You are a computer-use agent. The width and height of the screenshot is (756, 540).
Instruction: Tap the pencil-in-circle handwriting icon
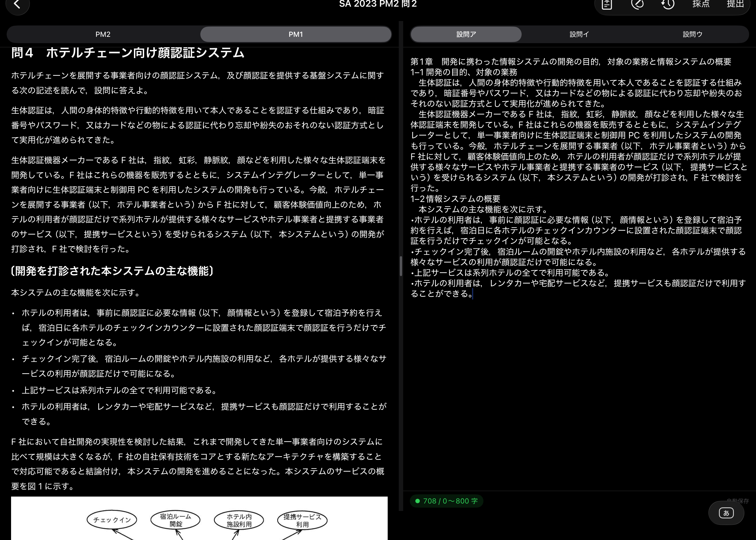tap(637, 4)
